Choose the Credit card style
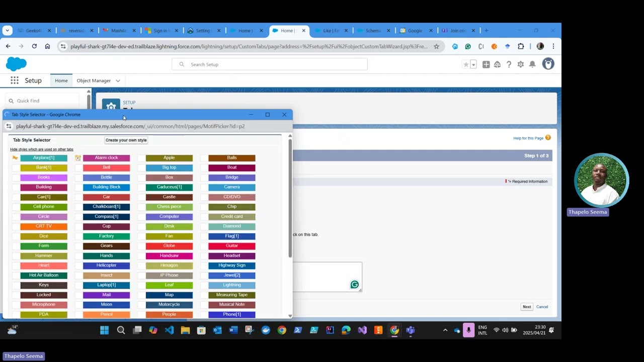Viewport: 644px width, 362px height. point(232,217)
